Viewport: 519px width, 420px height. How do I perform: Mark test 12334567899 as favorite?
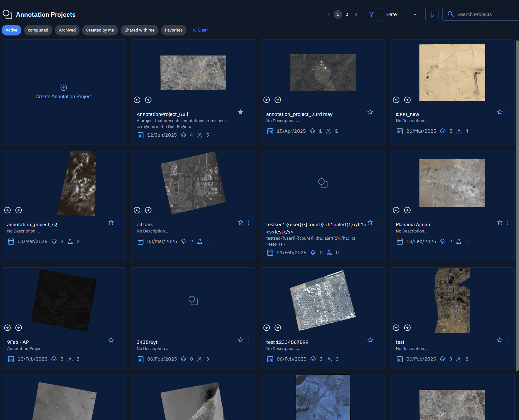pos(370,340)
